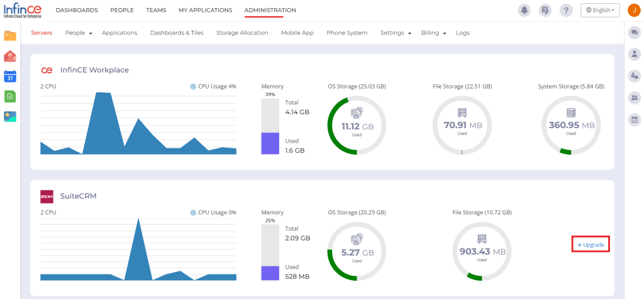Click the SuiteCRM CPU usage chart
This screenshot has height=299, width=644.
[x=138, y=249]
